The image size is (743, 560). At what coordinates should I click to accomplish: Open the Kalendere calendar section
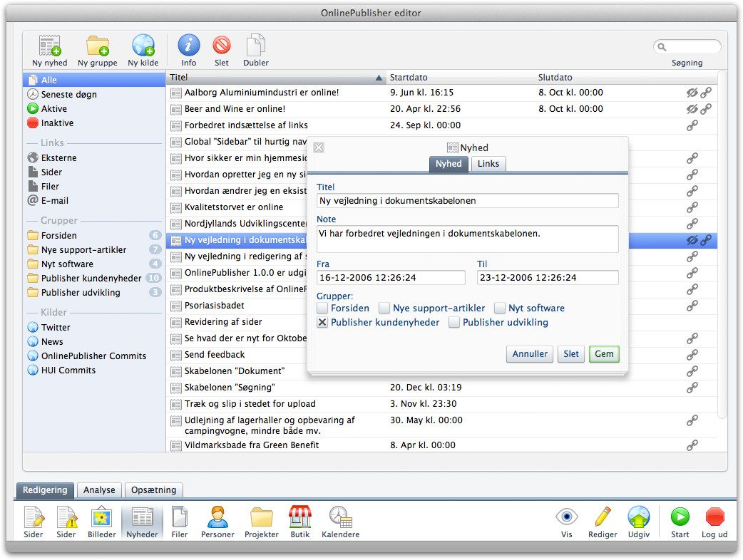[340, 520]
